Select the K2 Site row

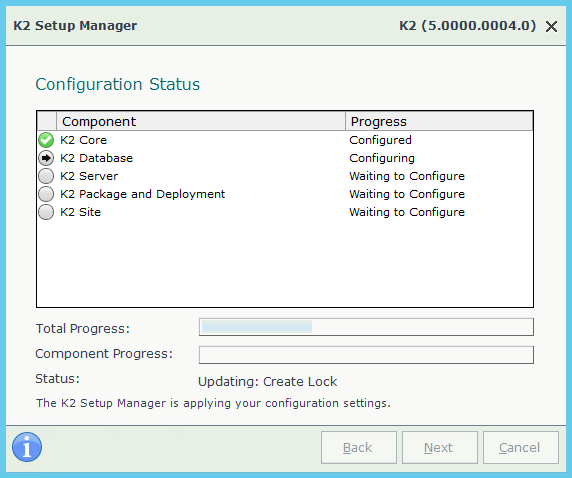pyautogui.click(x=285, y=212)
